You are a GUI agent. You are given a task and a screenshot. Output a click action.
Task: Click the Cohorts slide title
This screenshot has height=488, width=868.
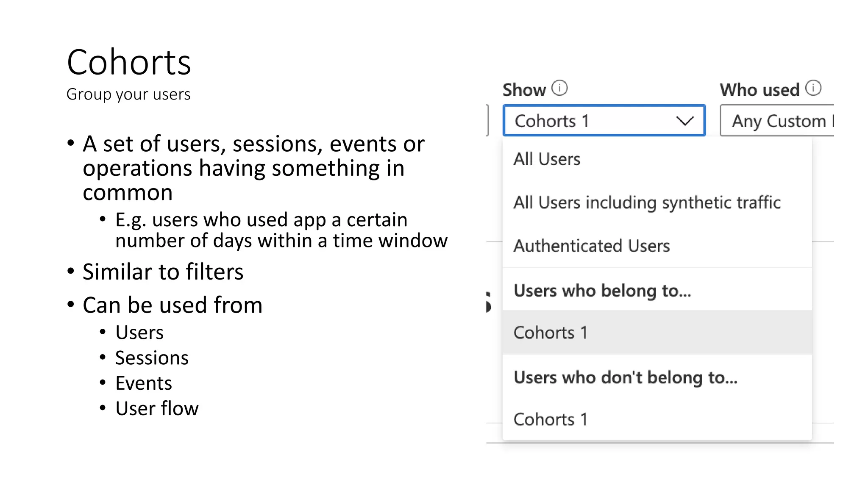click(x=129, y=62)
